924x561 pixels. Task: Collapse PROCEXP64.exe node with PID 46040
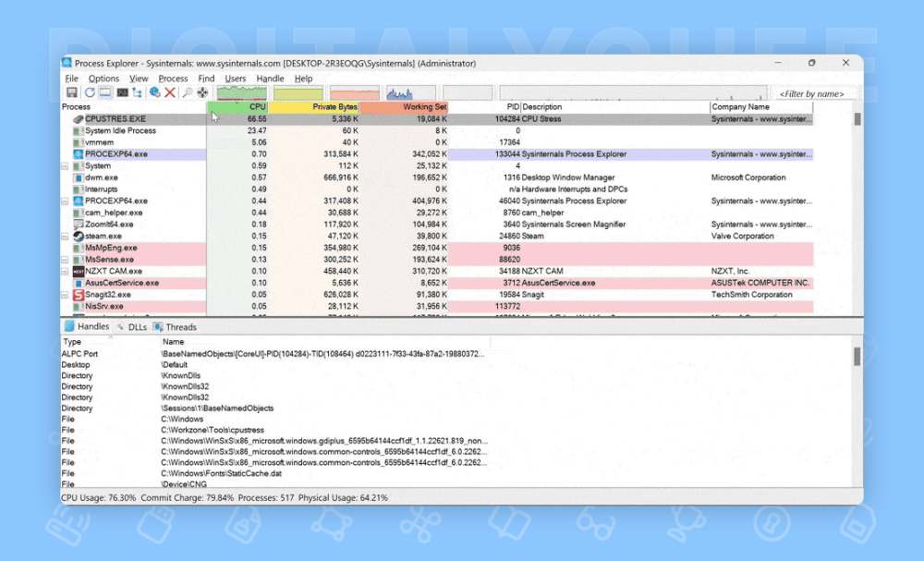click(66, 201)
